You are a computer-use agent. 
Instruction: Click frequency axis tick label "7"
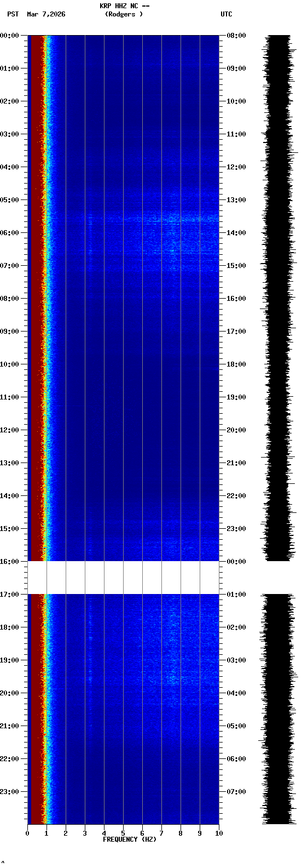pyautogui.click(x=161, y=833)
